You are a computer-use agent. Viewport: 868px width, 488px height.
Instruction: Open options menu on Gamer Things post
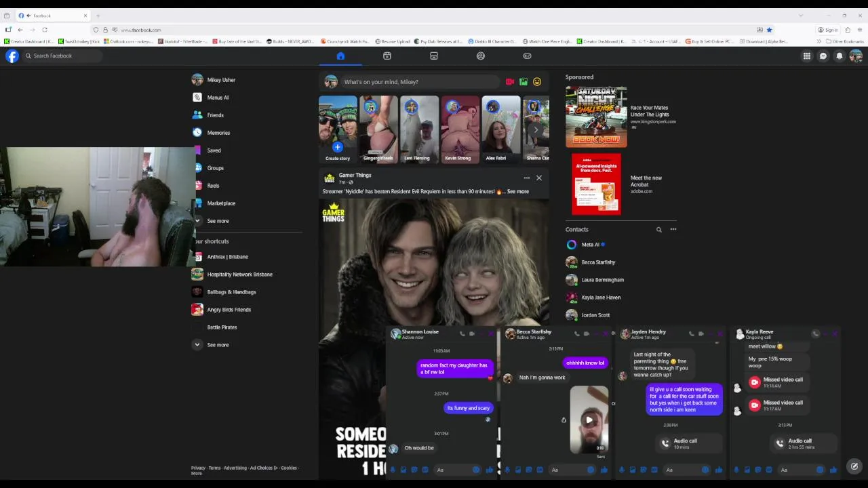click(x=526, y=178)
